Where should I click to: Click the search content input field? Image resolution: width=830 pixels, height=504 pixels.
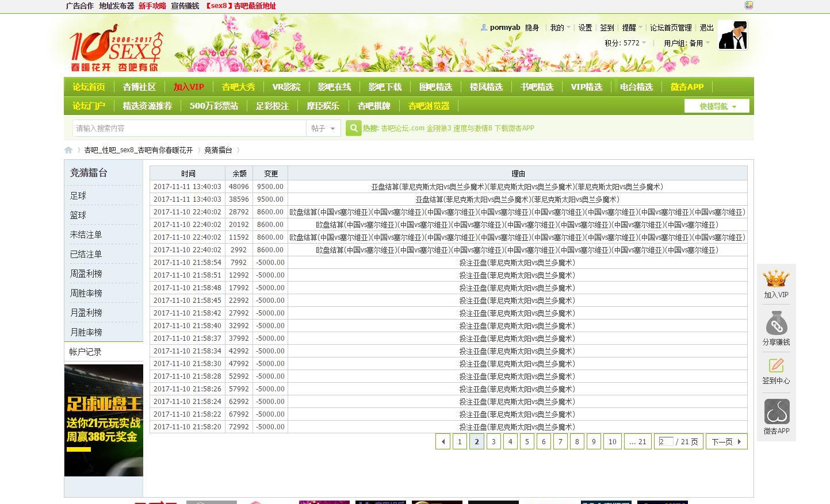coord(190,128)
